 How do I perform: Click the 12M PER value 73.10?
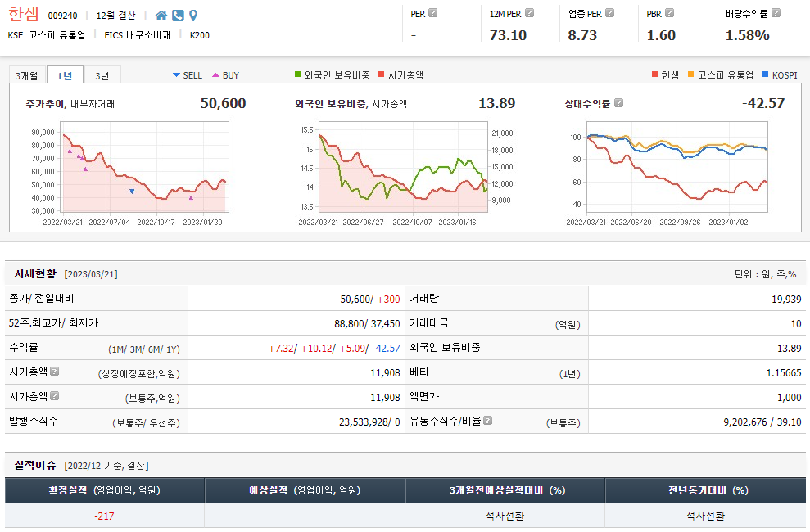[x=508, y=35]
